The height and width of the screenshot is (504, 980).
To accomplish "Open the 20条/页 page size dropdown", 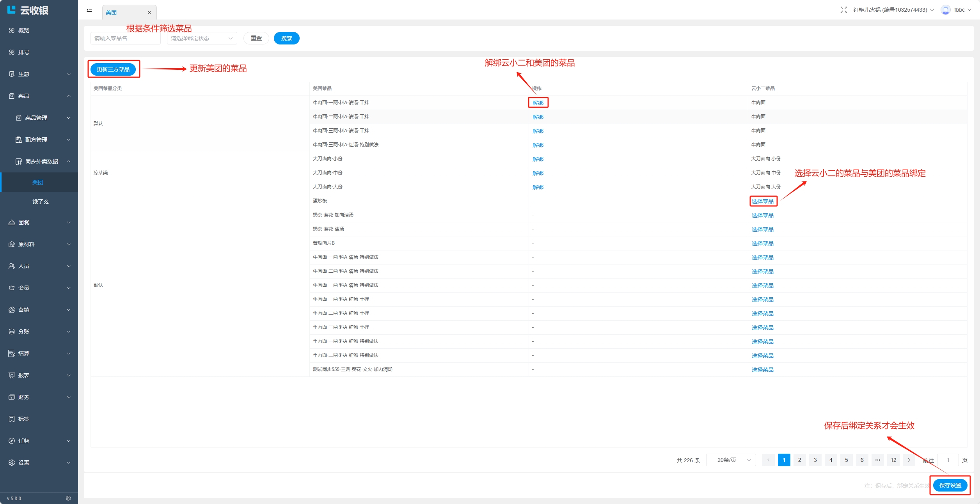I will tap(731, 460).
